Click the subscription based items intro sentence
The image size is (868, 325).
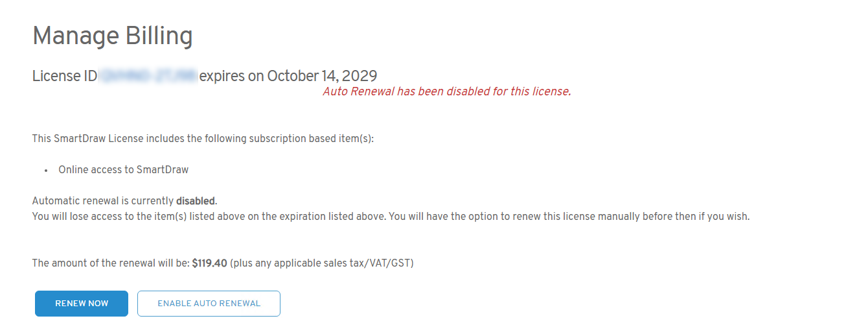click(203, 138)
